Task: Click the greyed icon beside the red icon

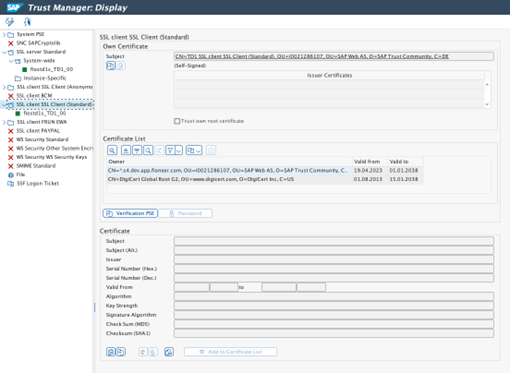Action: point(153,352)
